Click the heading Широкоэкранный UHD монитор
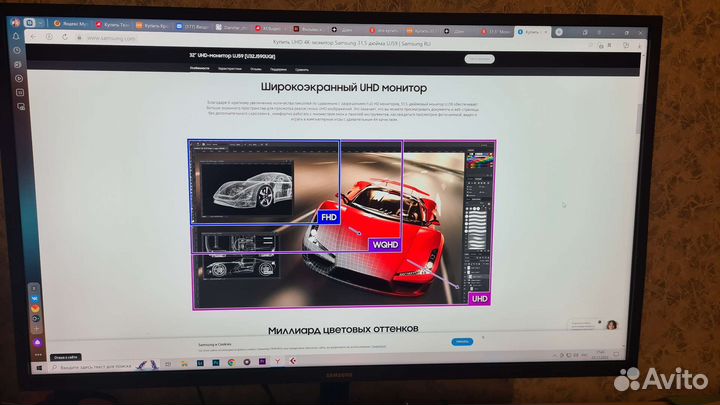Screen dimensions: 720x405 [344, 87]
